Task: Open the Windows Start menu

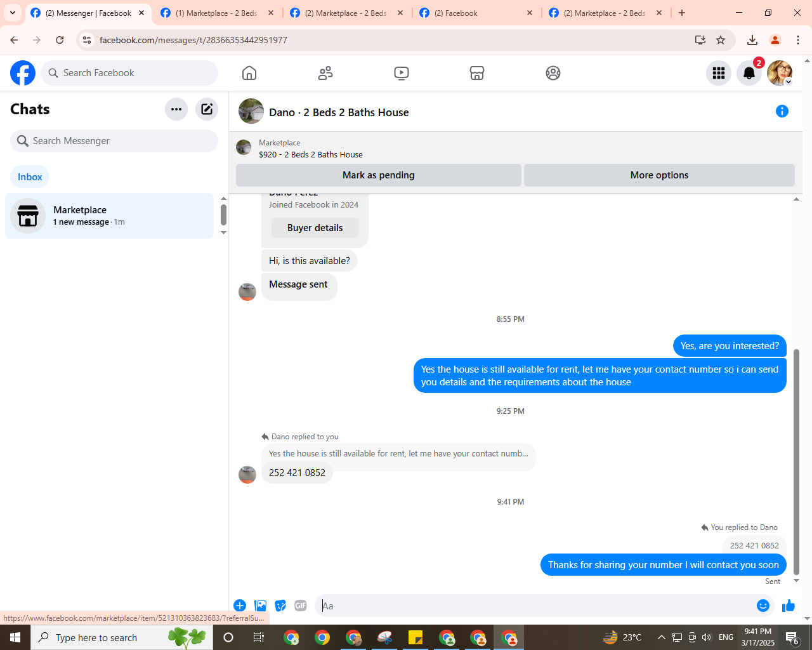Action: click(15, 637)
